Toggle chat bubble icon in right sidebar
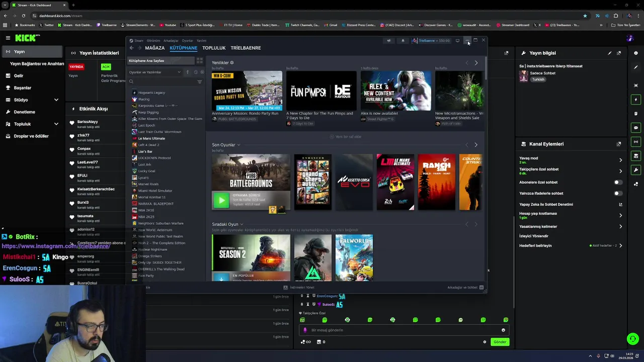The image size is (644, 362). click(636, 128)
